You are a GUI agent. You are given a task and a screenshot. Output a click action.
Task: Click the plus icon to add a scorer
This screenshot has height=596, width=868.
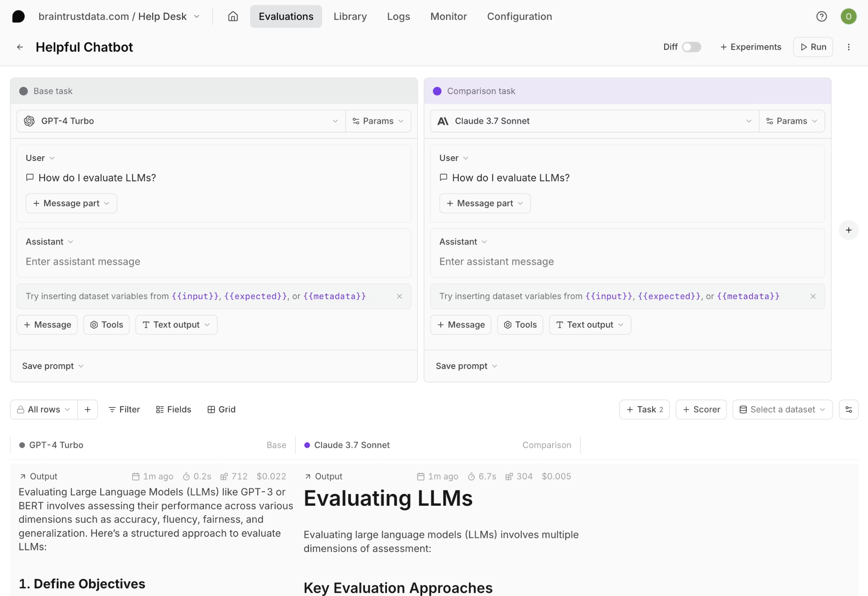pyautogui.click(x=686, y=409)
